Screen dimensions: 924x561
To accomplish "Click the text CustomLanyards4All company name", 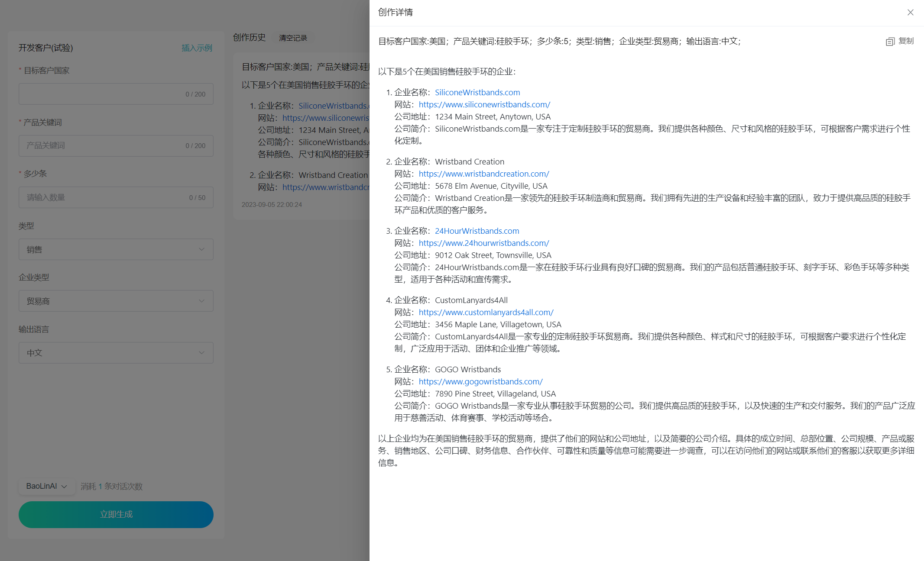I will (x=471, y=300).
